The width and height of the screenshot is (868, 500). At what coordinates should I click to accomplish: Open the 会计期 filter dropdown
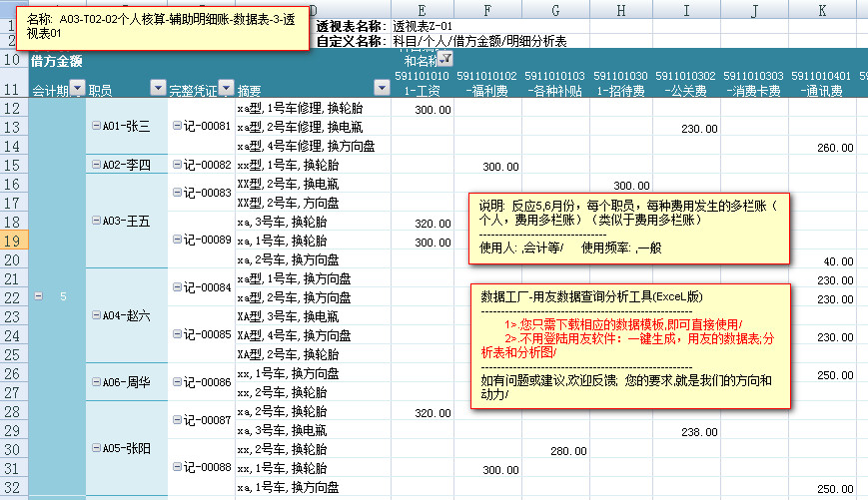pos(77,89)
